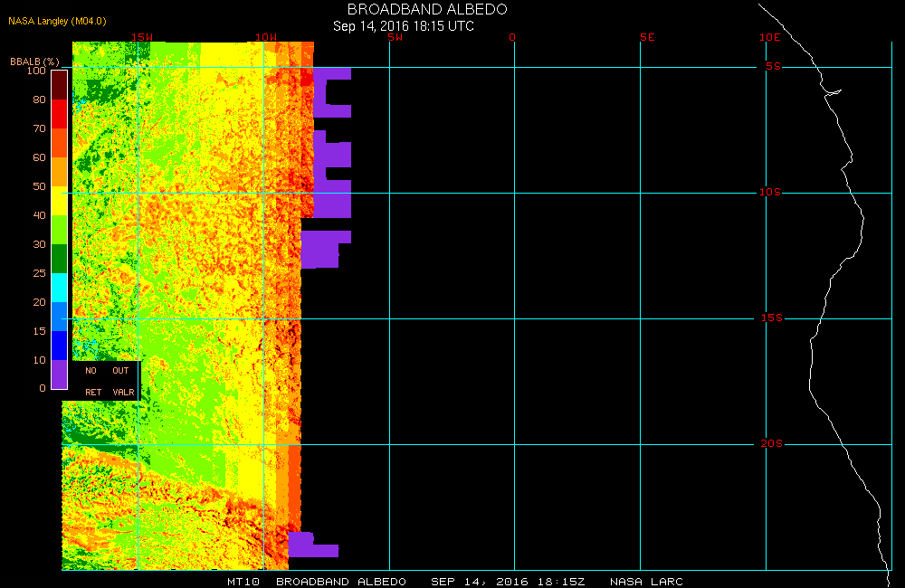Viewport: 905px width, 588px height.
Task: Click the BBALB (%) legend heading
Action: 34,61
